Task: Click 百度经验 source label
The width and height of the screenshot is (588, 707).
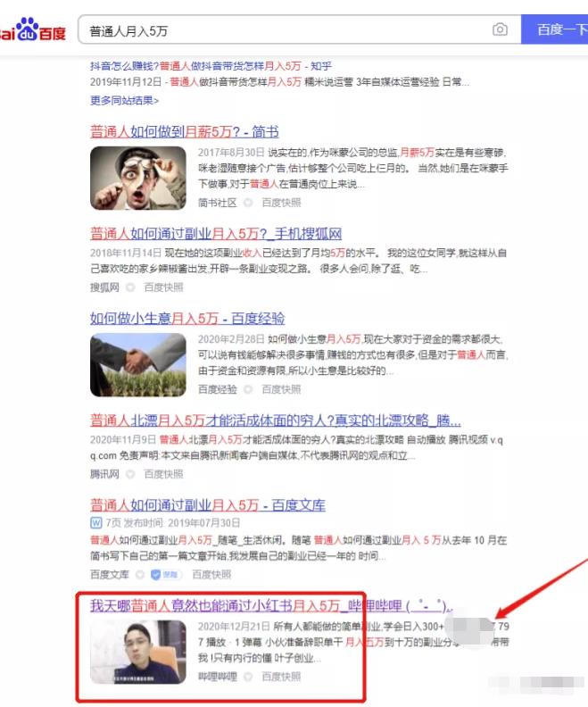Action: coord(218,389)
